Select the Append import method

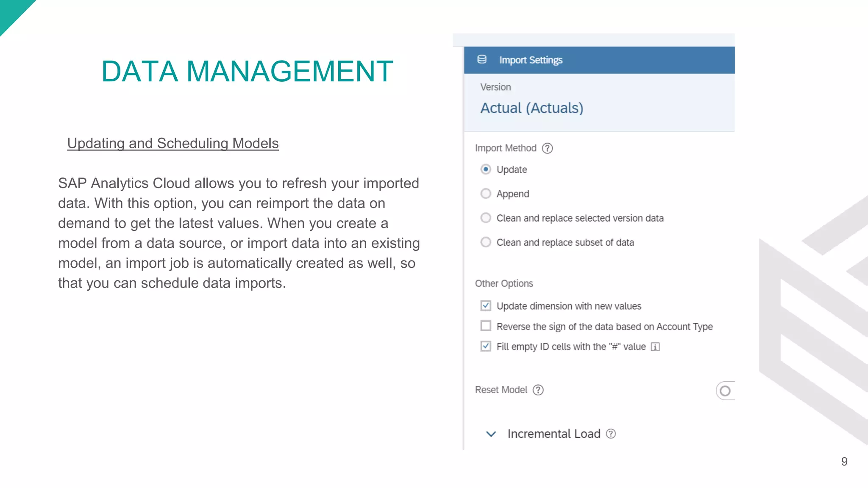click(x=486, y=194)
